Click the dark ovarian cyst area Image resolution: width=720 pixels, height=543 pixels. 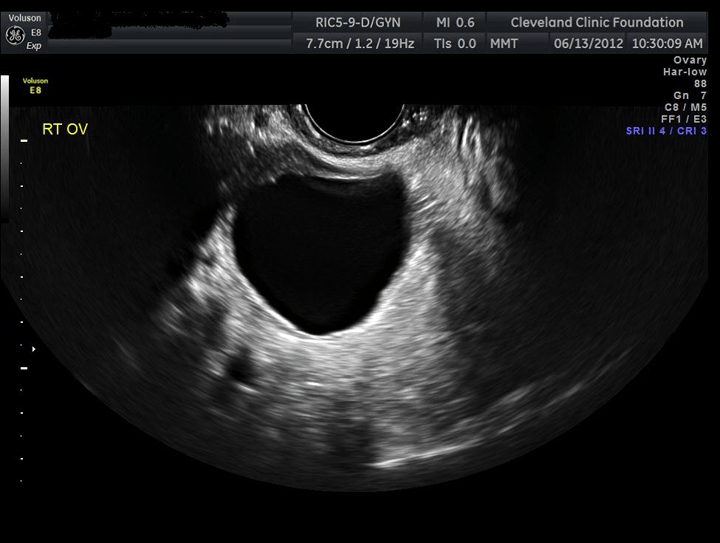[x=320, y=252]
